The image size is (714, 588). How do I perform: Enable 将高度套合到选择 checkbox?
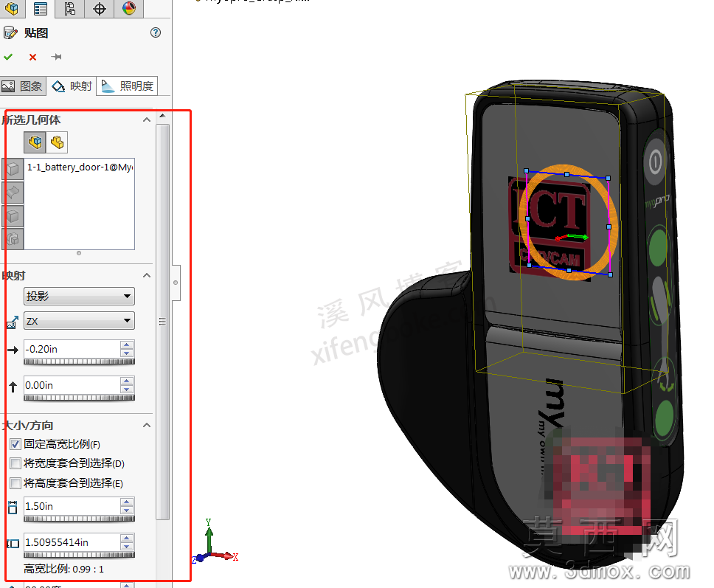pos(15,482)
